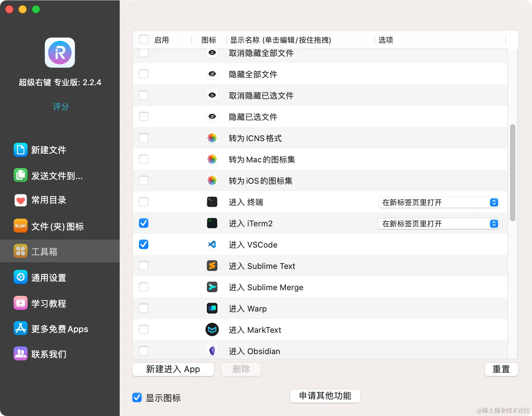Screen dimensions: 532x416
Task: Click the 评分 link
Action: pos(61,106)
